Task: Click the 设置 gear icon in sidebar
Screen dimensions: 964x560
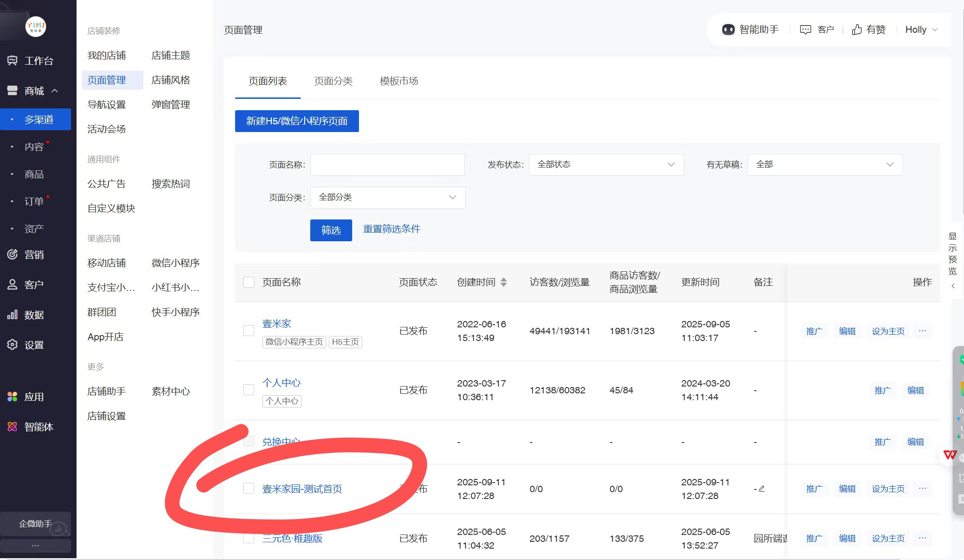Action: [x=12, y=345]
